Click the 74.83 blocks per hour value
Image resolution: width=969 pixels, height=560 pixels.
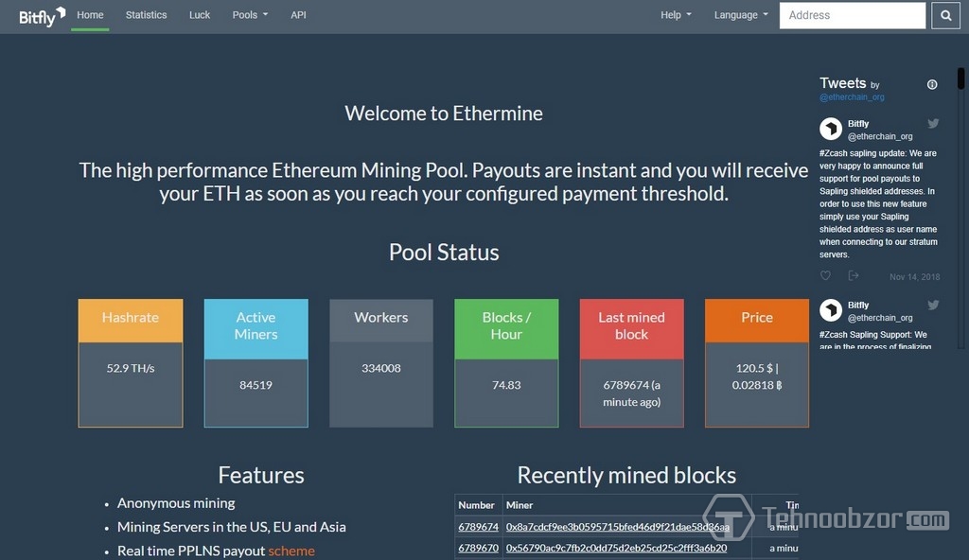(506, 385)
